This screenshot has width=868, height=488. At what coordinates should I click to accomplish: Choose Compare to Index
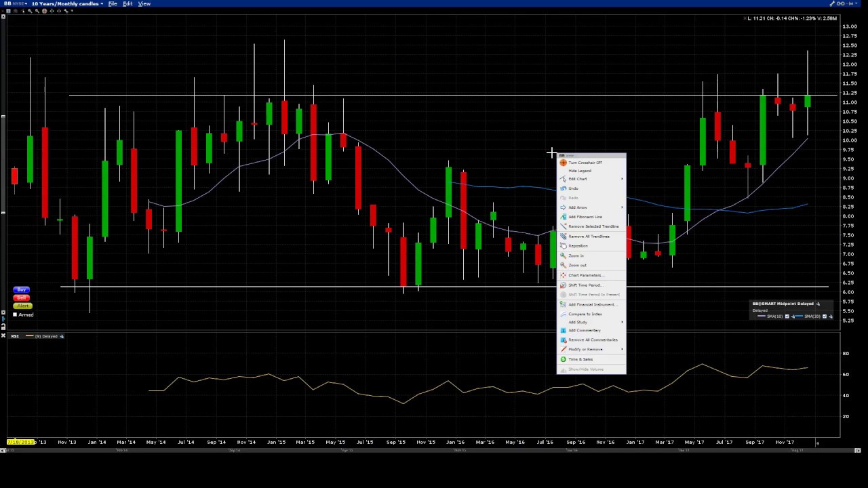(591, 314)
